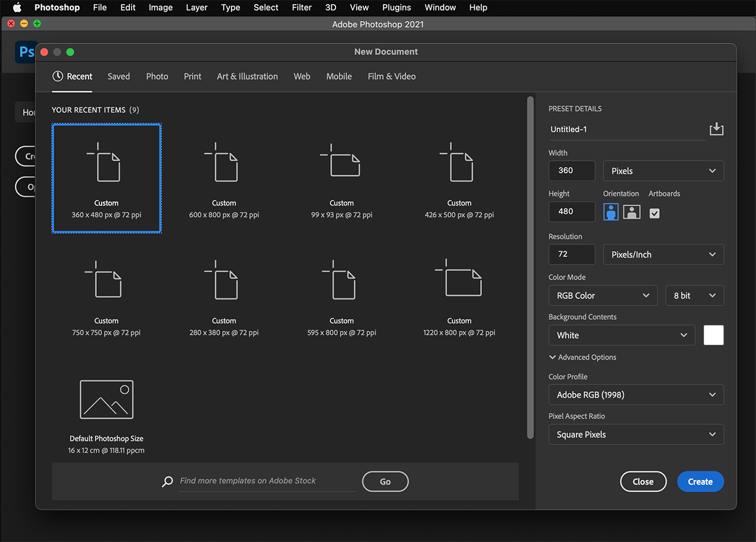Switch to the Web tab

pos(302,76)
